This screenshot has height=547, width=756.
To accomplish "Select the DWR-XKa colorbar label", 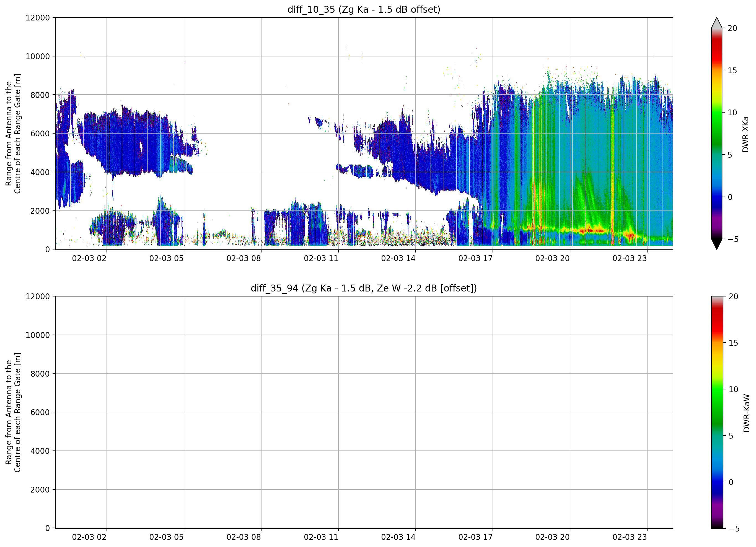I will (746, 134).
